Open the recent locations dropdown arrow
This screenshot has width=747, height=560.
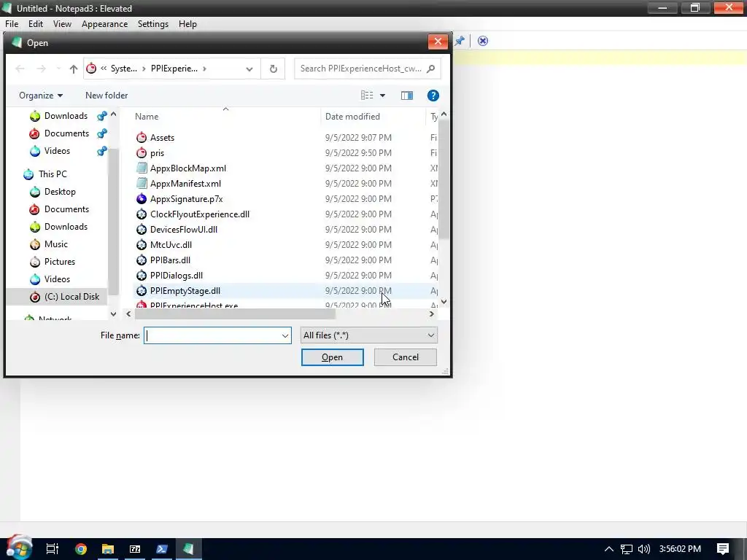click(x=58, y=69)
